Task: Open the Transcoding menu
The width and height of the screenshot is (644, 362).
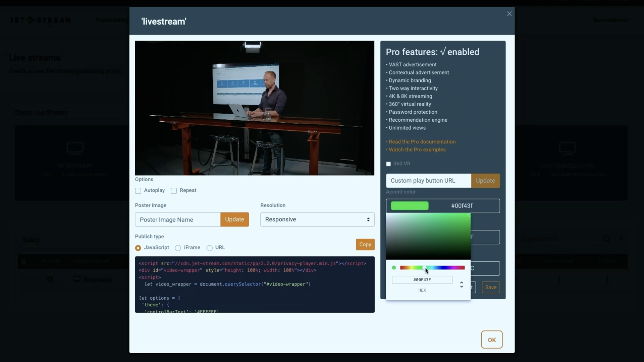Action: point(111,20)
